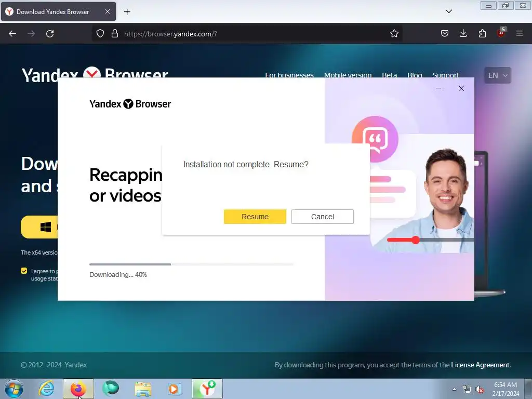Screen dimensions: 532x399
Task: Open the Firefox downloads panel
Action: click(x=463, y=34)
